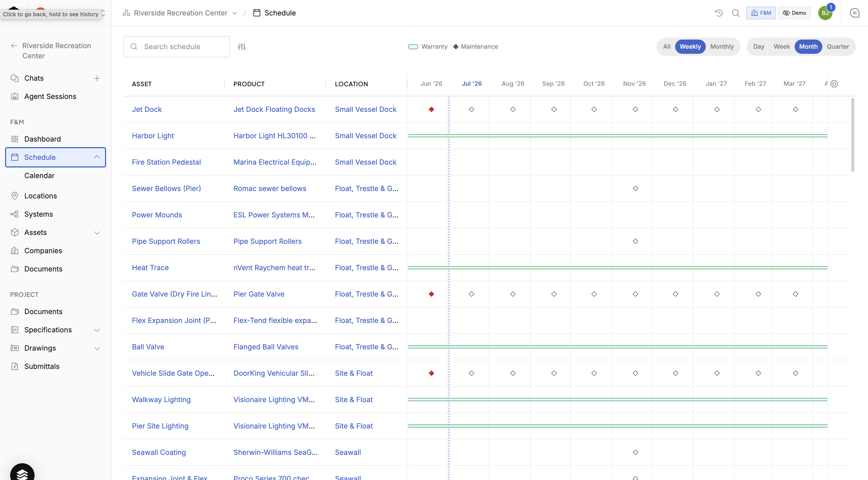The width and height of the screenshot is (868, 480).
Task: Click Jet Dock overdue June maintenance marker
Action: [431, 110]
